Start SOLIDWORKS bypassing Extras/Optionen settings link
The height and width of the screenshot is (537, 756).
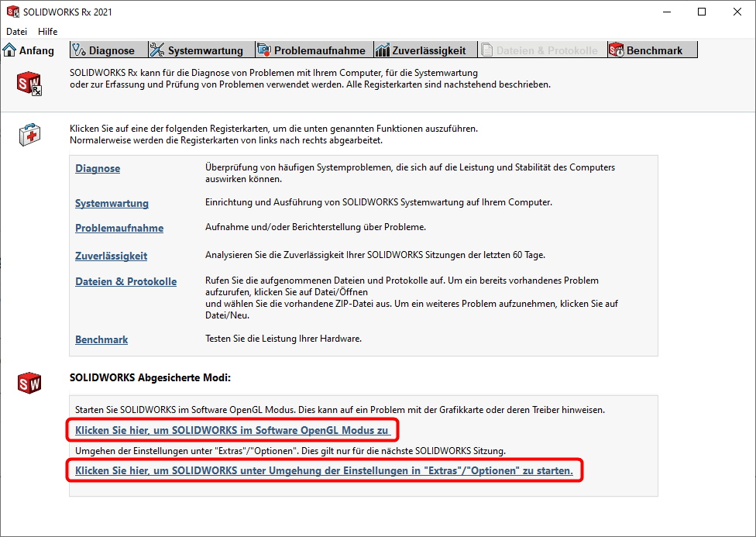click(324, 471)
